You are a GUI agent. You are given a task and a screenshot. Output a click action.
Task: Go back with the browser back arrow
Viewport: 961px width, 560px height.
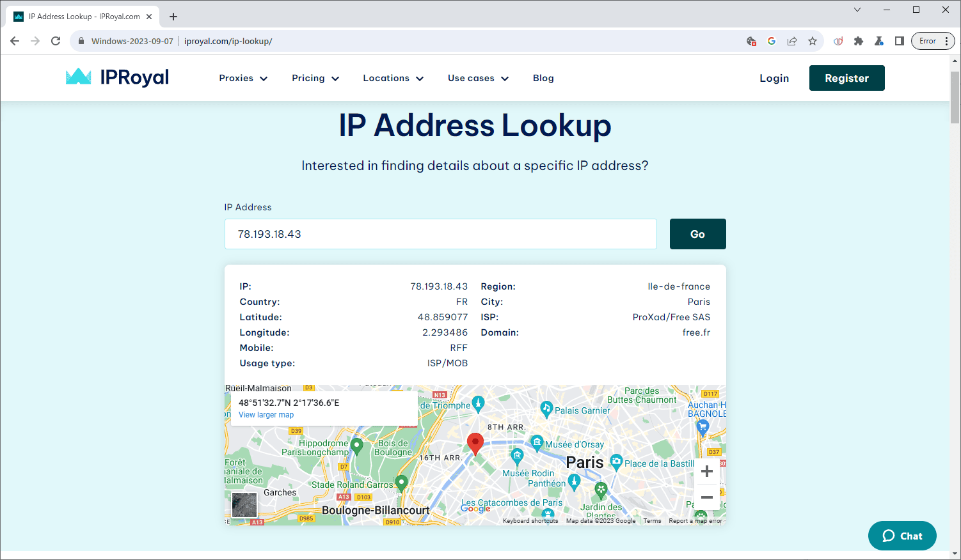click(x=15, y=41)
